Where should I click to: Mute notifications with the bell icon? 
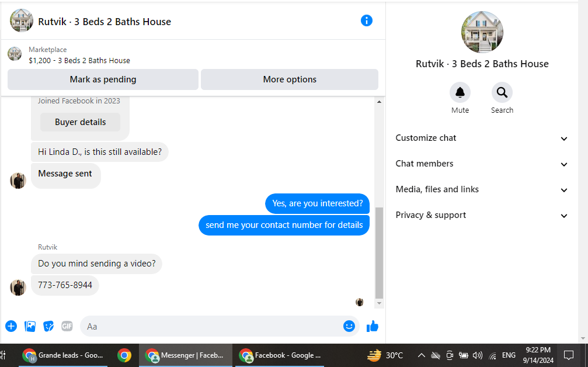pyautogui.click(x=460, y=92)
